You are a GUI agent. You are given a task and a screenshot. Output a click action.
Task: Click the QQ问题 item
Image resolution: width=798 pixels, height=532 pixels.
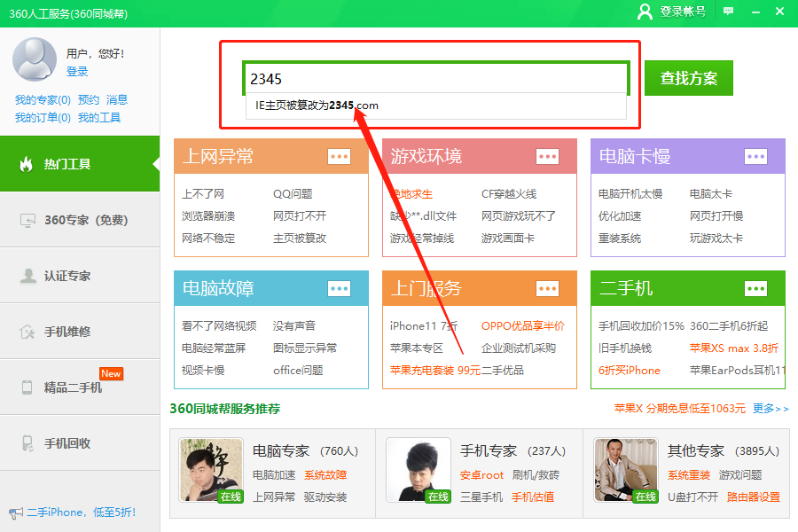(293, 194)
